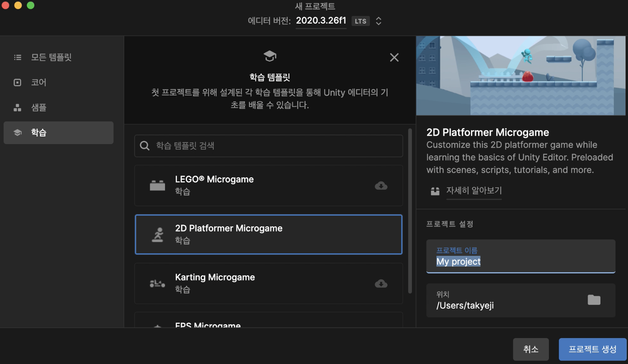This screenshot has width=628, height=364.
Task: Select the FPS Microgame template
Action: [268, 320]
